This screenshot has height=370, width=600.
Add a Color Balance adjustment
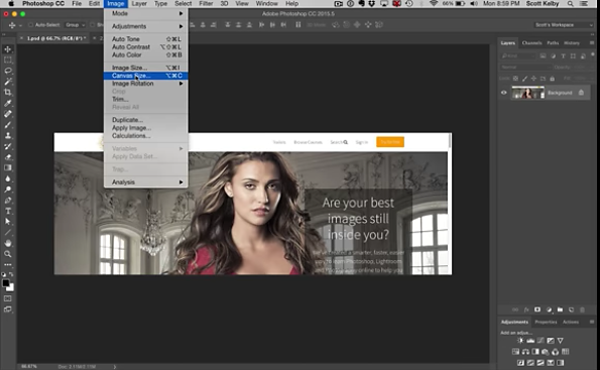click(525, 352)
